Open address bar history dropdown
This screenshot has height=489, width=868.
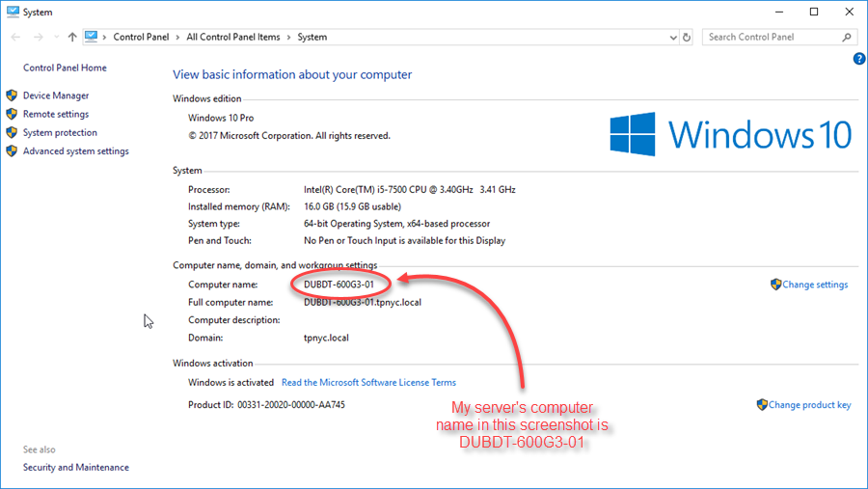click(673, 37)
